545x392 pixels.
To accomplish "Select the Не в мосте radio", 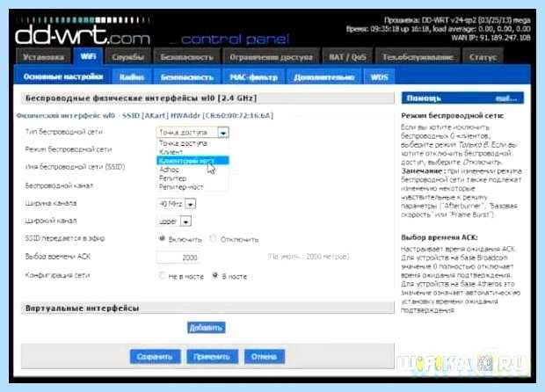I will pyautogui.click(x=162, y=276).
